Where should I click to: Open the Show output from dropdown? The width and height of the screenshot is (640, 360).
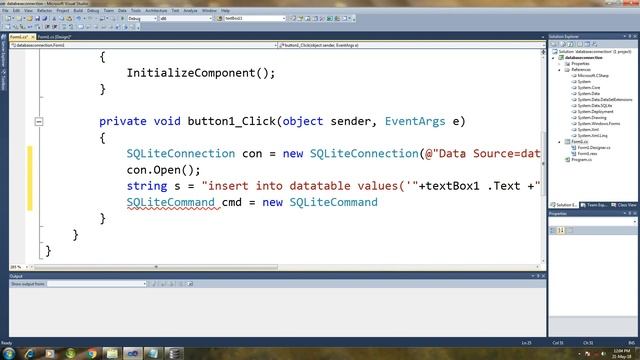(x=96, y=284)
